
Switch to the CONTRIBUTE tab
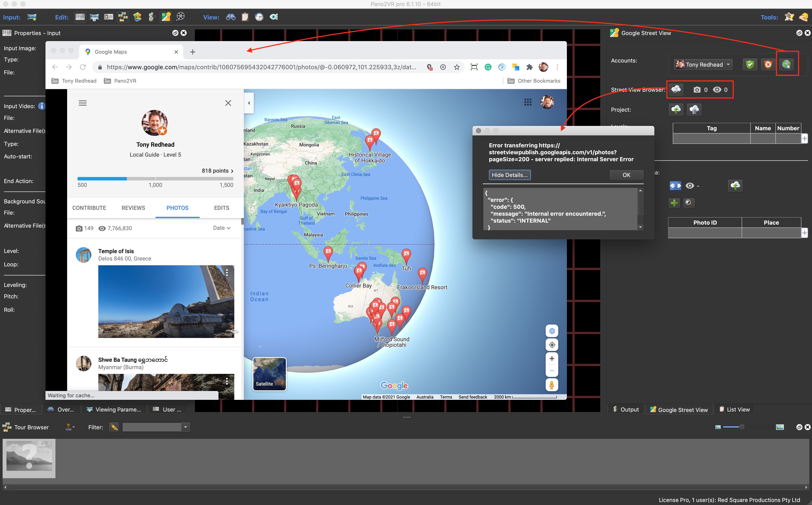(89, 208)
